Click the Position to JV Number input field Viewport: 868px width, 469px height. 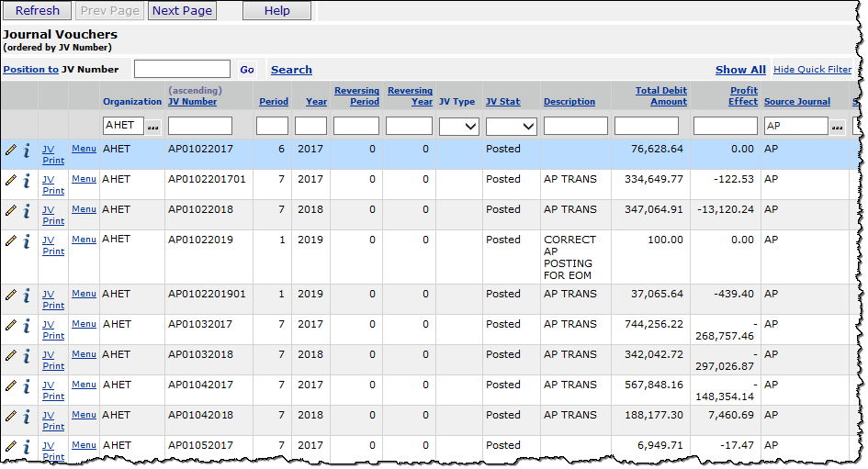[182, 69]
